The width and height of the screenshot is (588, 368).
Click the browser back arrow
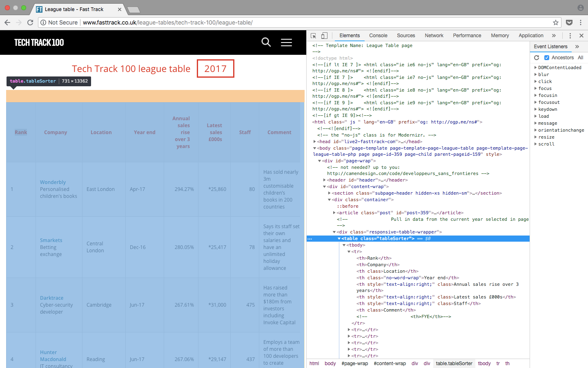tap(7, 22)
